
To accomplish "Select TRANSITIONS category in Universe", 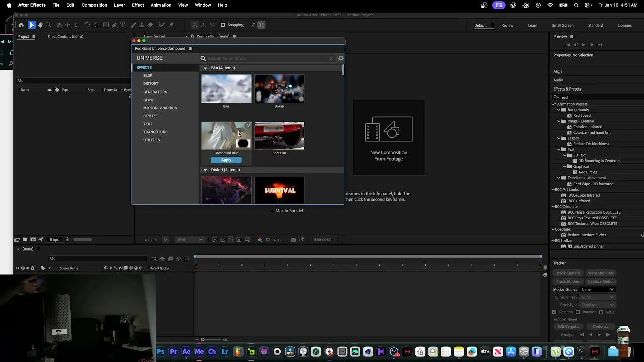I will 155,132.
